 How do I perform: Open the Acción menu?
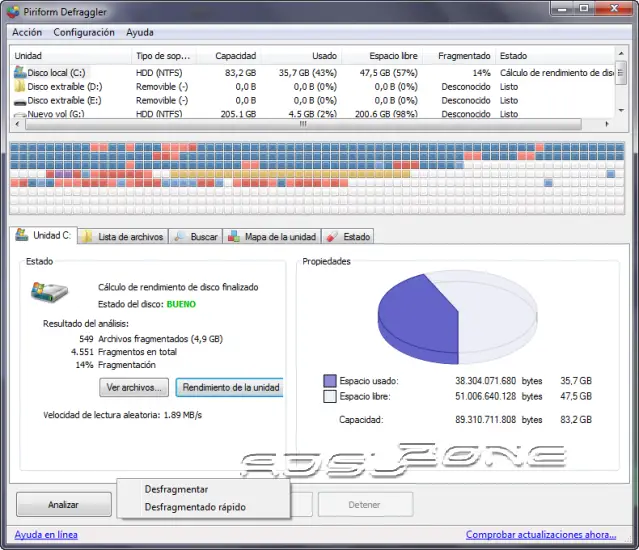[x=27, y=33]
